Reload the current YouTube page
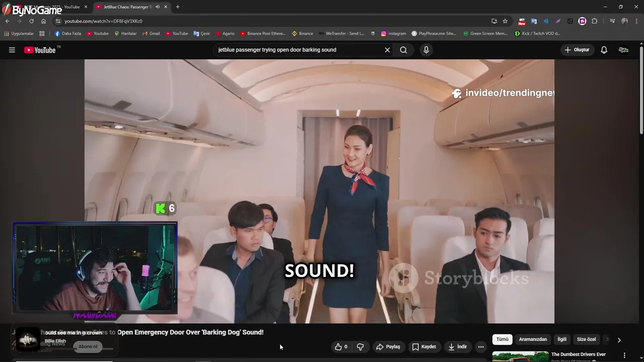Image resolution: width=644 pixels, height=362 pixels. (31, 21)
